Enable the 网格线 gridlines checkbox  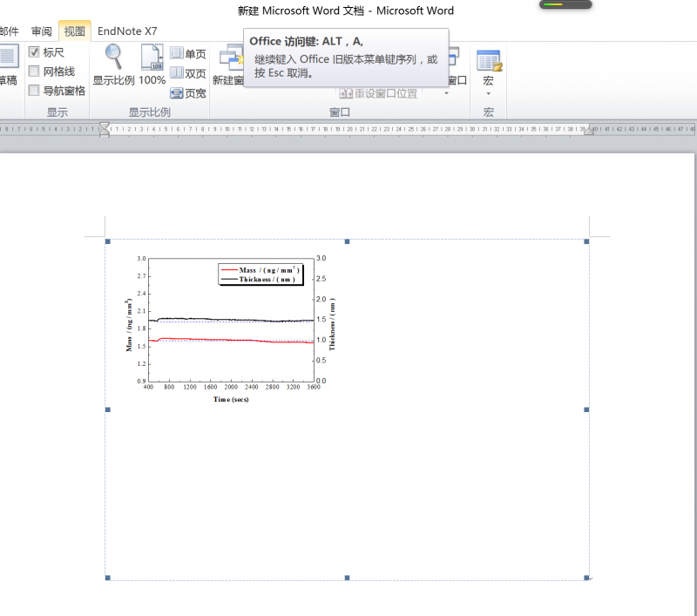34,71
